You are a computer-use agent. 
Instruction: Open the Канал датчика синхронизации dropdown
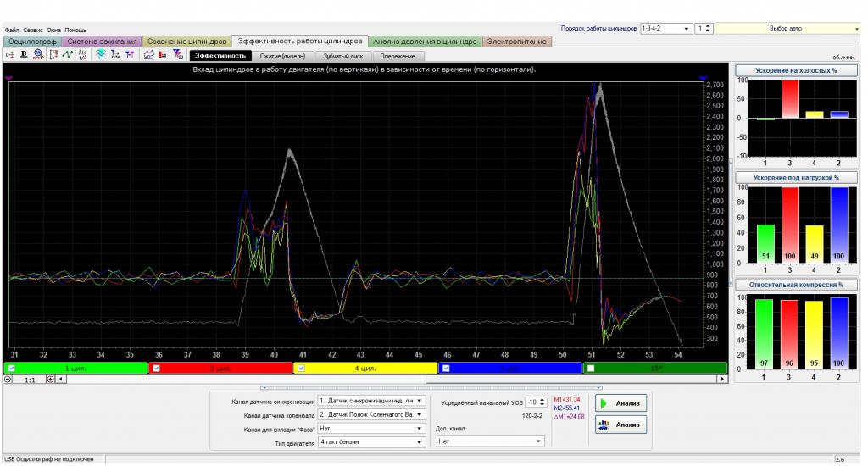tap(371, 401)
